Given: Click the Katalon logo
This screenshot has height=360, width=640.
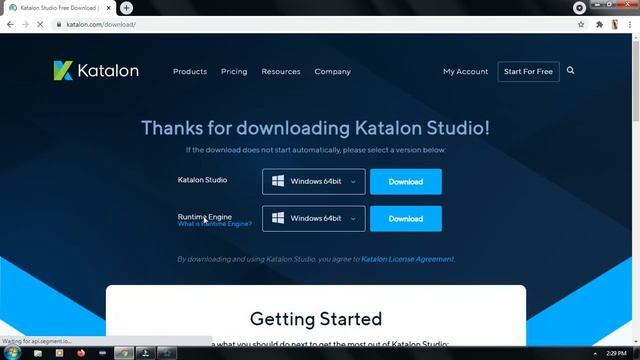Looking at the screenshot, I should (96, 71).
